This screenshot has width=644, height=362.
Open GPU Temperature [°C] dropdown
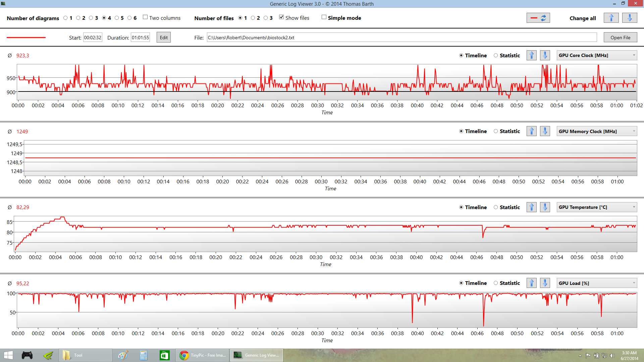[597, 207]
